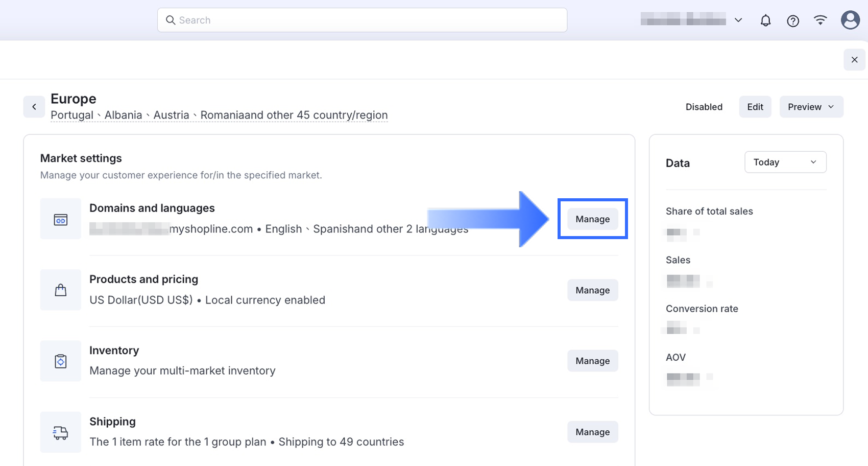The height and width of the screenshot is (466, 868).
Task: Open the Today date range dropdown
Action: tap(785, 162)
